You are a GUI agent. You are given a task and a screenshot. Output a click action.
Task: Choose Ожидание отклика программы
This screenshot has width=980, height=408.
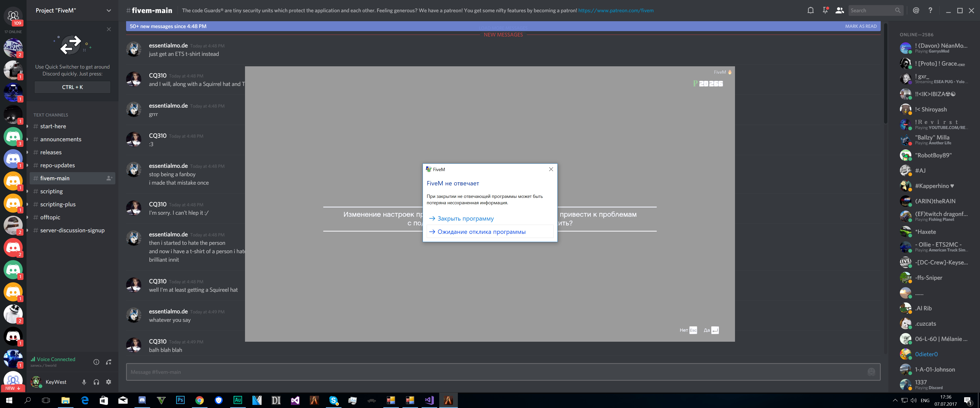[490, 232]
